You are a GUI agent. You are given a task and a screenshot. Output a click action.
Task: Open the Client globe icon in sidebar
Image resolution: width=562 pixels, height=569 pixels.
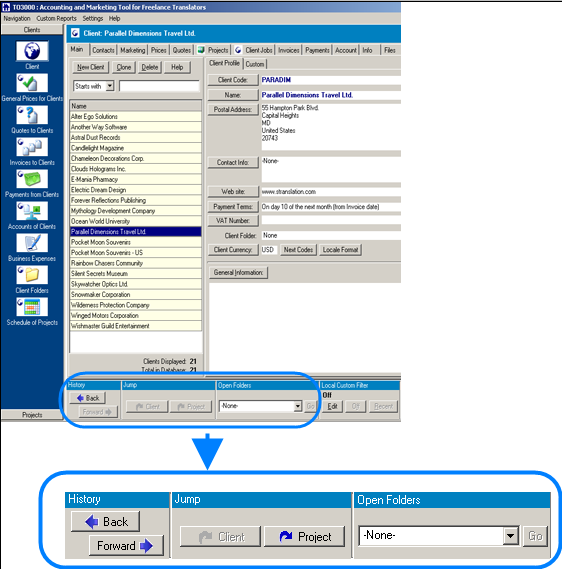point(32,50)
